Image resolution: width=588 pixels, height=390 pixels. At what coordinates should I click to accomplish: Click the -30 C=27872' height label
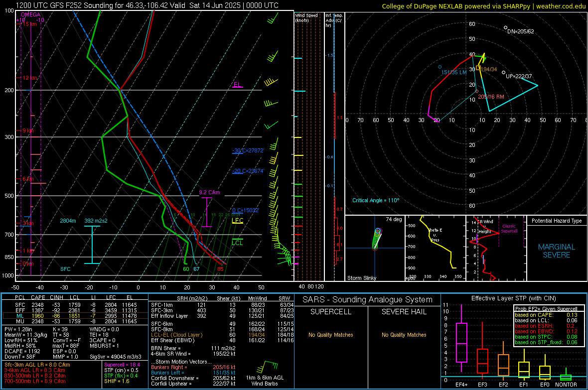coord(248,150)
